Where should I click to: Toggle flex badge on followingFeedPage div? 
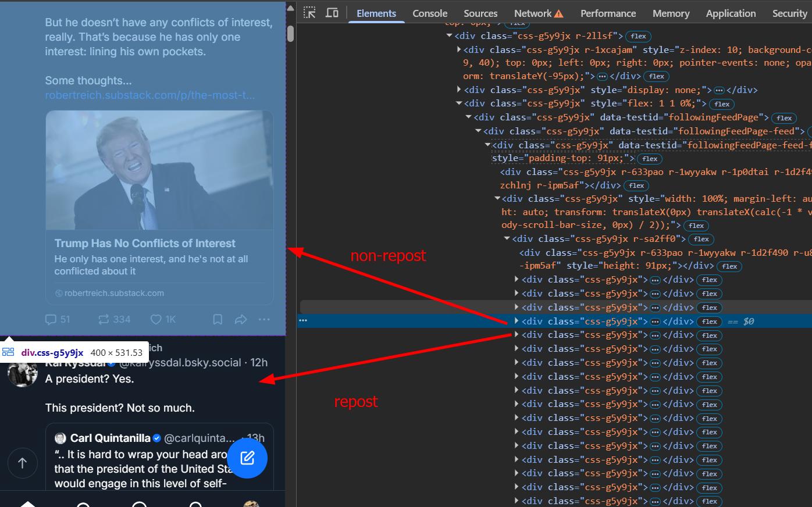(784, 118)
